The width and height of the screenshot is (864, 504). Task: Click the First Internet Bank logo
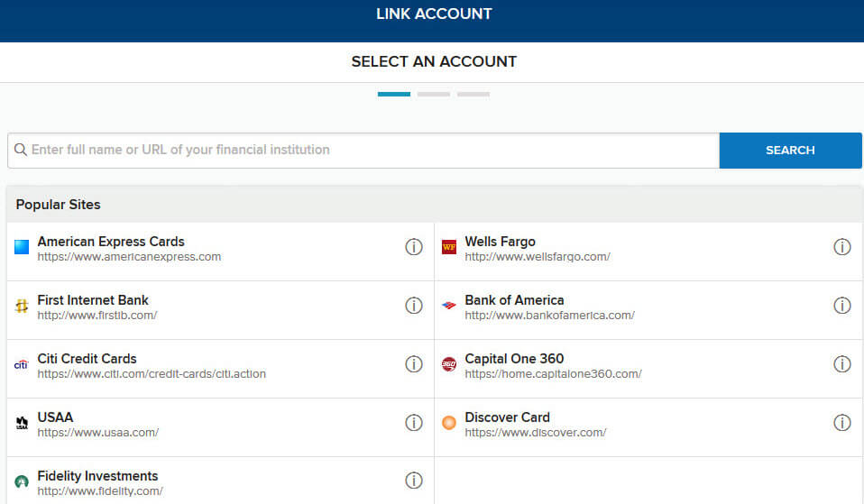pos(22,306)
